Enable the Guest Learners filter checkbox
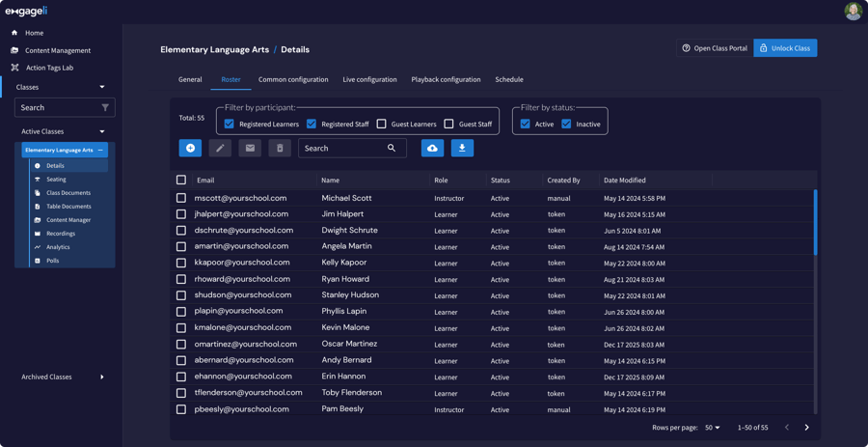 382,124
